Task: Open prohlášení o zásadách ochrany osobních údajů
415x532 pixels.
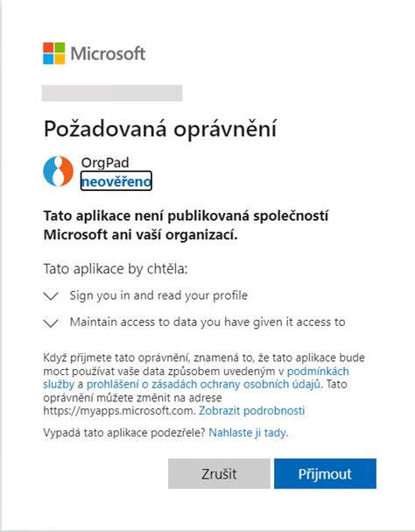Action: 203,384
